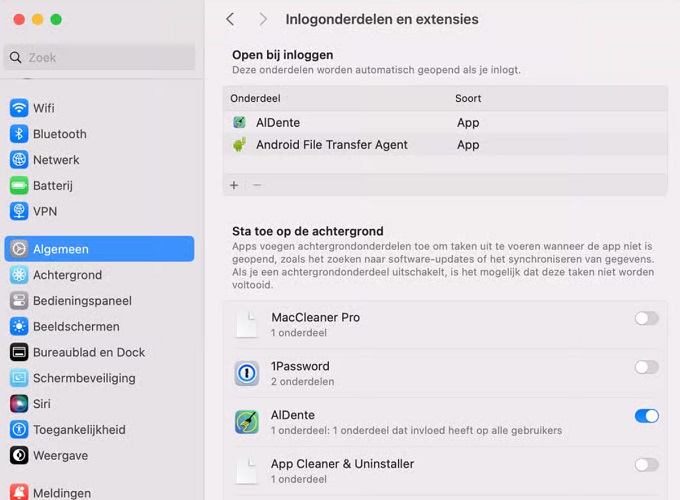This screenshot has height=500, width=680.
Task: Click the AlDente icon in background list
Action: [x=247, y=422]
